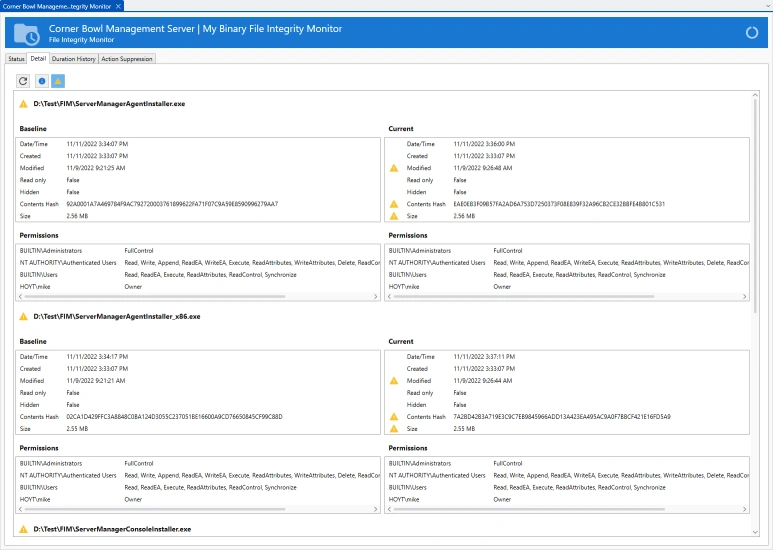Open the Action Suppression tab
The width and height of the screenshot is (773, 550).
(127, 59)
